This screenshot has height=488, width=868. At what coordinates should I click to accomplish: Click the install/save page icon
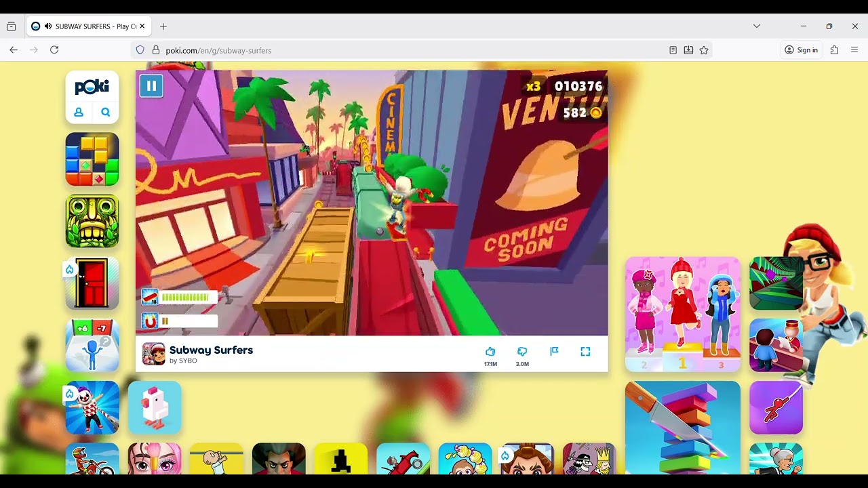tap(688, 50)
